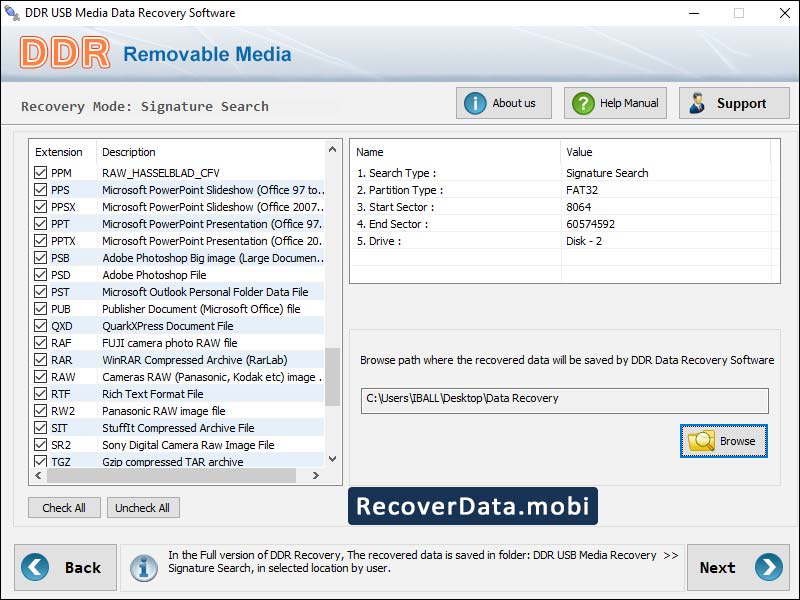Click the Next arrow icon
Screen dimensions: 800x600
point(768,567)
